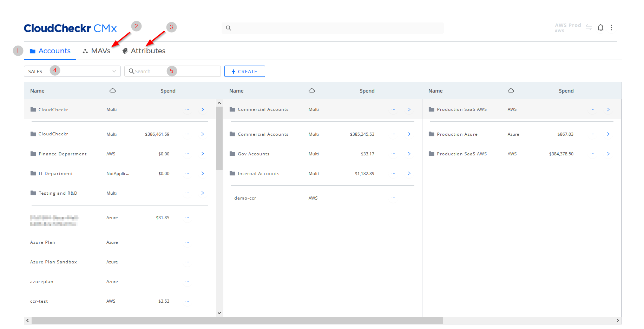Open more options for Azure Plan row
This screenshot has width=644, height=329.
pyautogui.click(x=187, y=242)
